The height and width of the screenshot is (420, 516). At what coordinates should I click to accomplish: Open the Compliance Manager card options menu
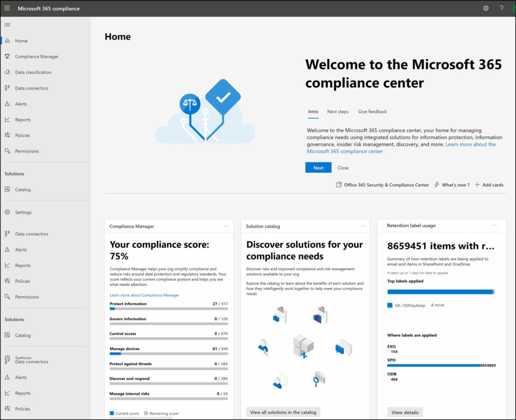tap(227, 226)
